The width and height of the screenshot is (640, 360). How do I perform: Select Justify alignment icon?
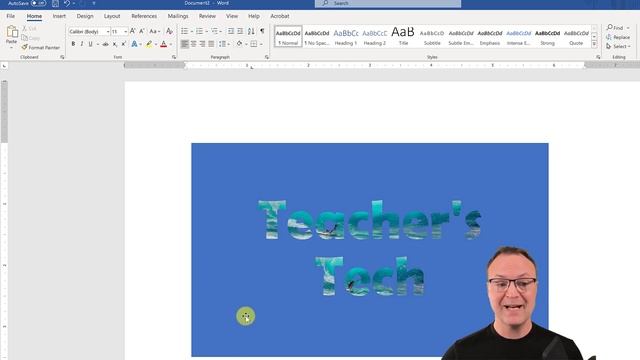[x=211, y=44]
